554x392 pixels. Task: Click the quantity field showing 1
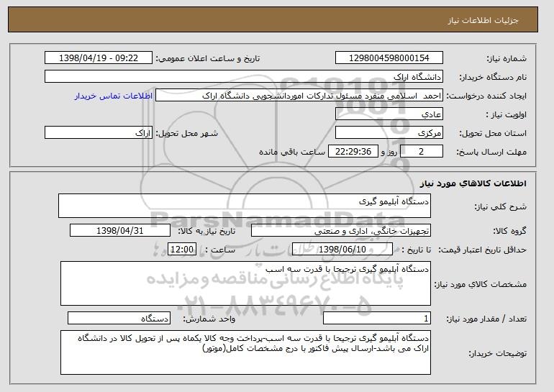(377, 318)
